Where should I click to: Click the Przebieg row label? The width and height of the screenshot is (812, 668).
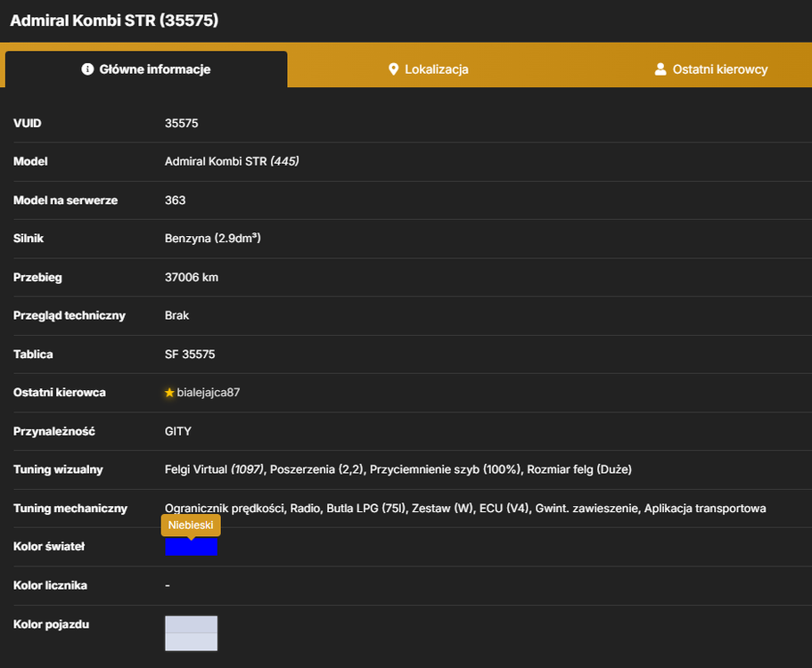[37, 277]
